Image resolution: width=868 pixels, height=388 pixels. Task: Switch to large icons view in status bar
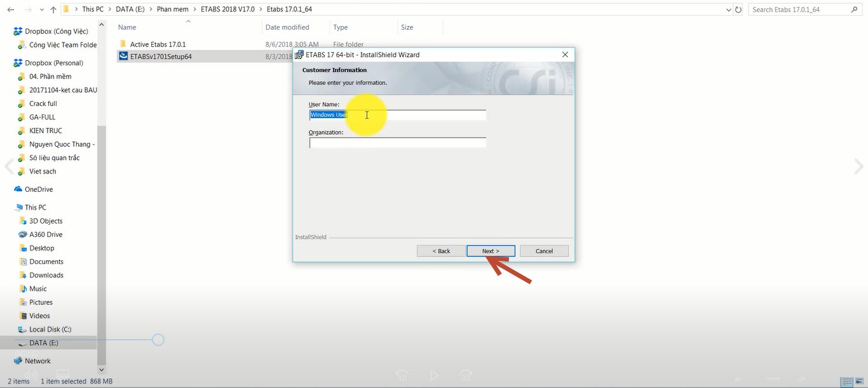click(x=858, y=382)
